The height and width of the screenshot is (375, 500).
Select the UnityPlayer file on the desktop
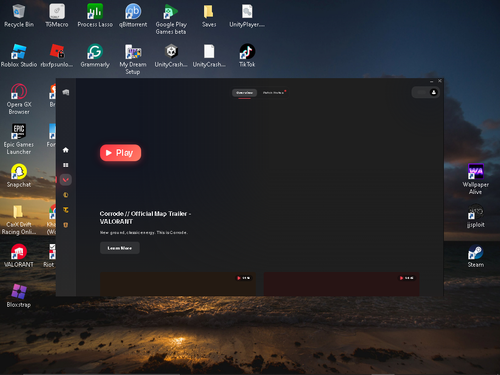[x=247, y=16]
